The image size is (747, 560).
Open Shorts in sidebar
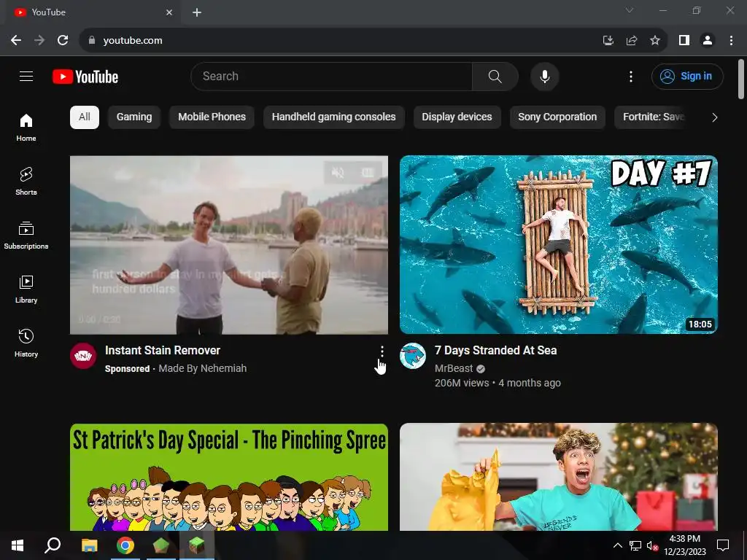[x=26, y=182]
